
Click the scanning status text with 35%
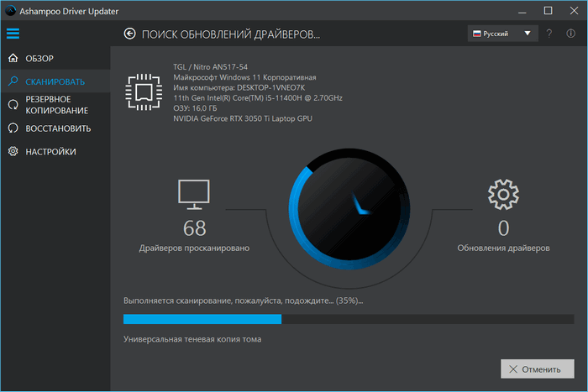click(x=243, y=301)
